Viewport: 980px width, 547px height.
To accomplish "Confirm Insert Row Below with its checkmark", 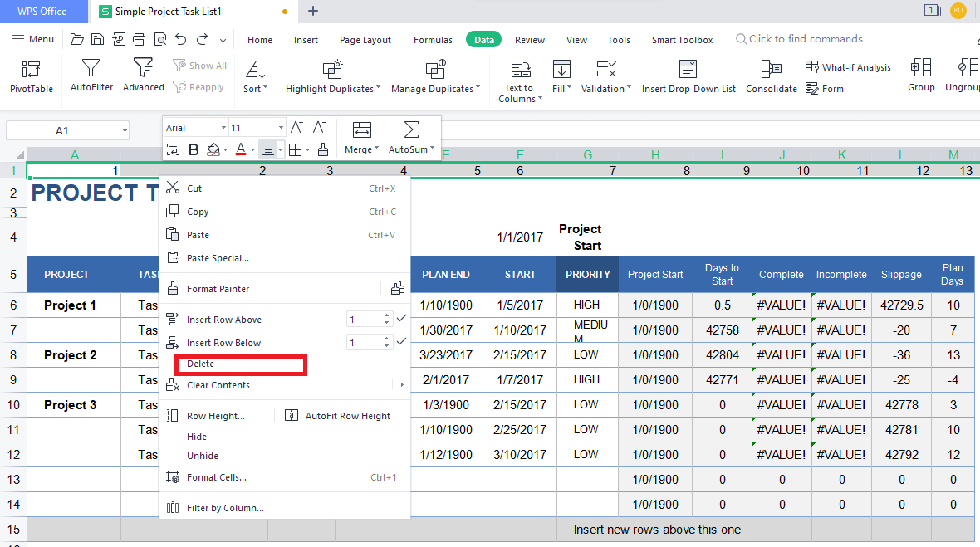I will pyautogui.click(x=402, y=342).
